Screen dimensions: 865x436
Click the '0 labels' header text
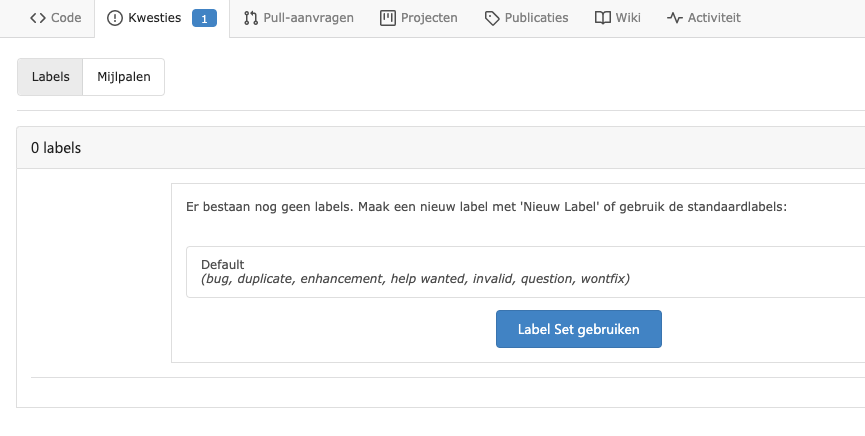[56, 148]
